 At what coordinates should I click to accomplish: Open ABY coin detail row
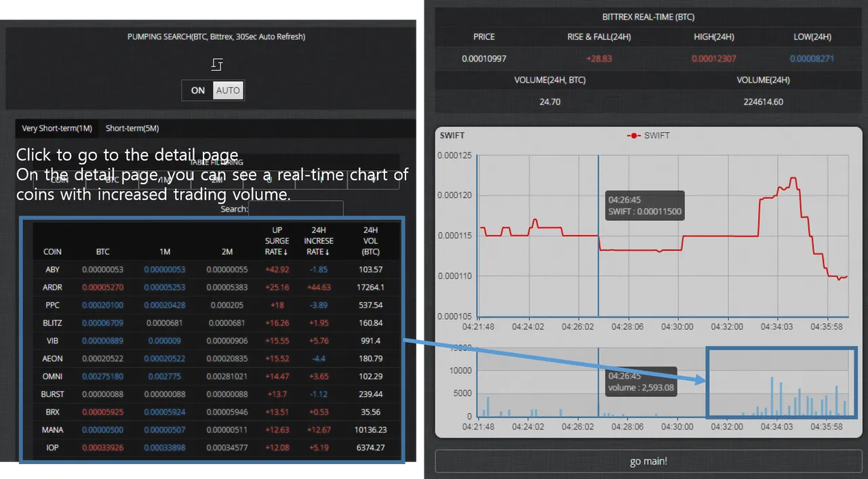[x=216, y=270]
